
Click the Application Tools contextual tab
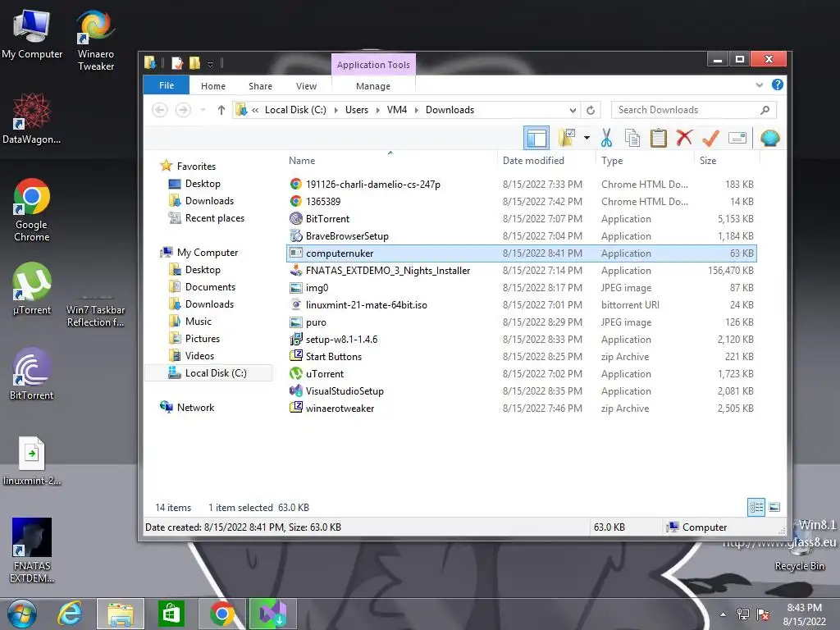373,65
